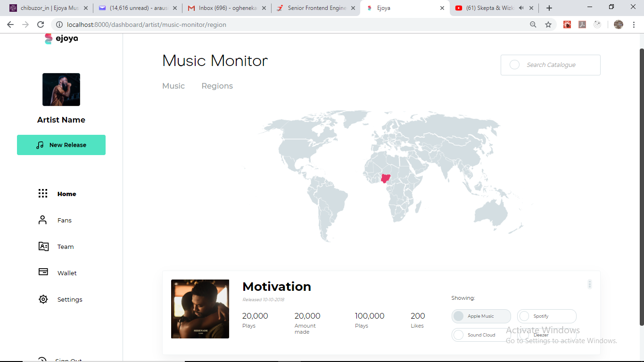The image size is (644, 362).
Task: Click the browser reload icon
Action: (x=41, y=25)
